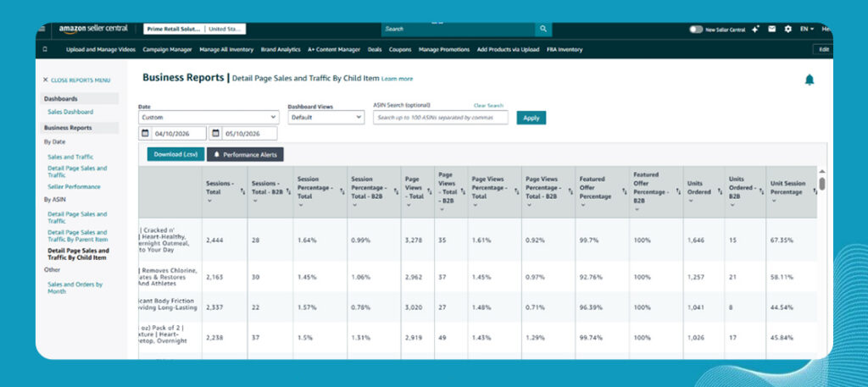Sort by Units Ordered column arrows
Image resolution: width=868 pixels, height=387 pixels.
(x=720, y=191)
